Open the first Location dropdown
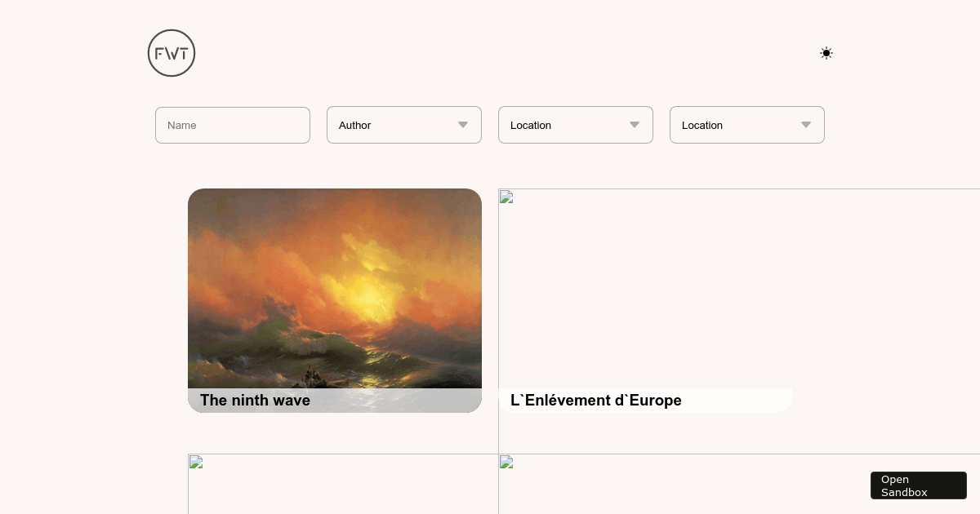The image size is (980, 514). pyautogui.click(x=576, y=125)
